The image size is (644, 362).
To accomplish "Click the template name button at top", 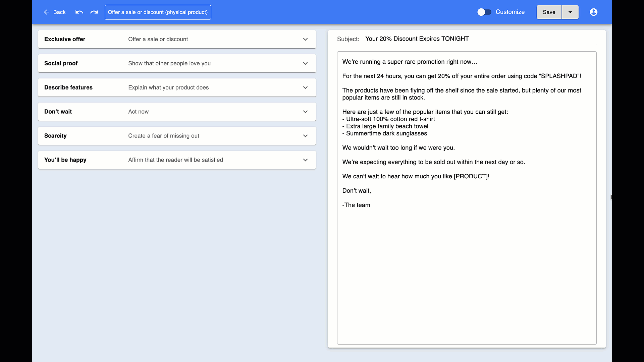I will (x=157, y=12).
